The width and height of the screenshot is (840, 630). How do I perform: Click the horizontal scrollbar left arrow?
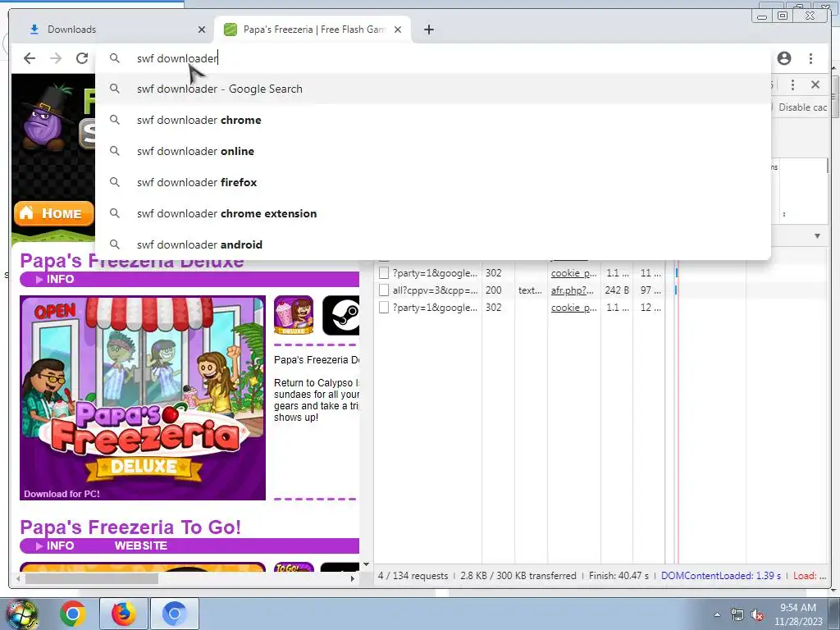[19, 578]
